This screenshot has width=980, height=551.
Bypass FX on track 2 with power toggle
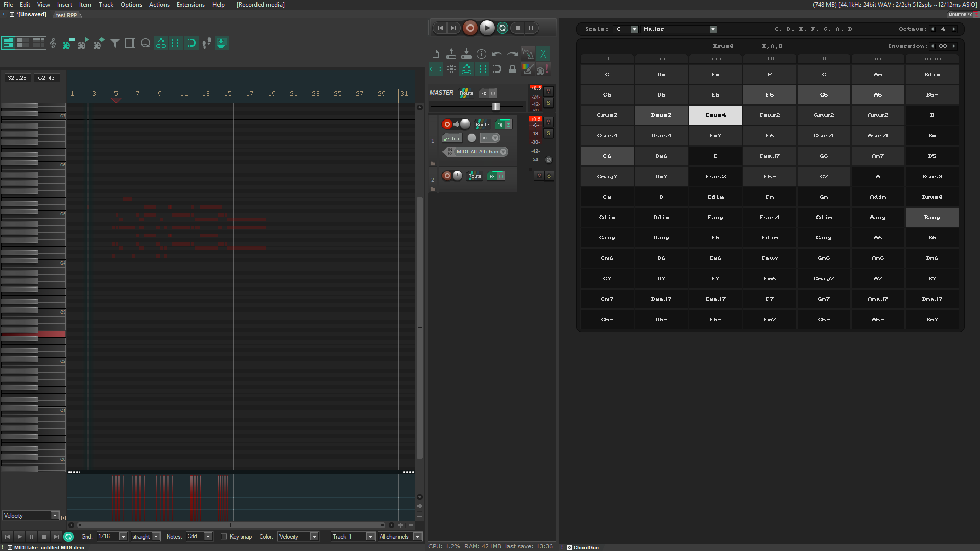(x=501, y=176)
